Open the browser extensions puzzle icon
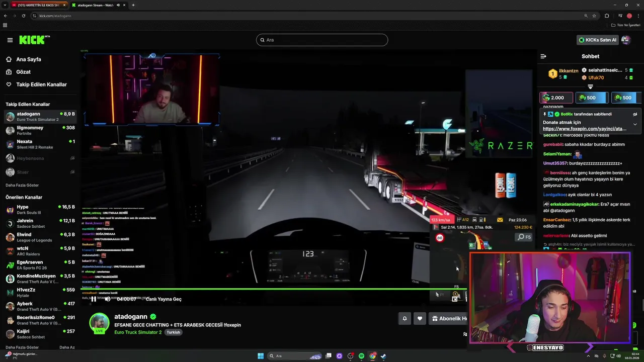This screenshot has height=362, width=644. [607, 16]
